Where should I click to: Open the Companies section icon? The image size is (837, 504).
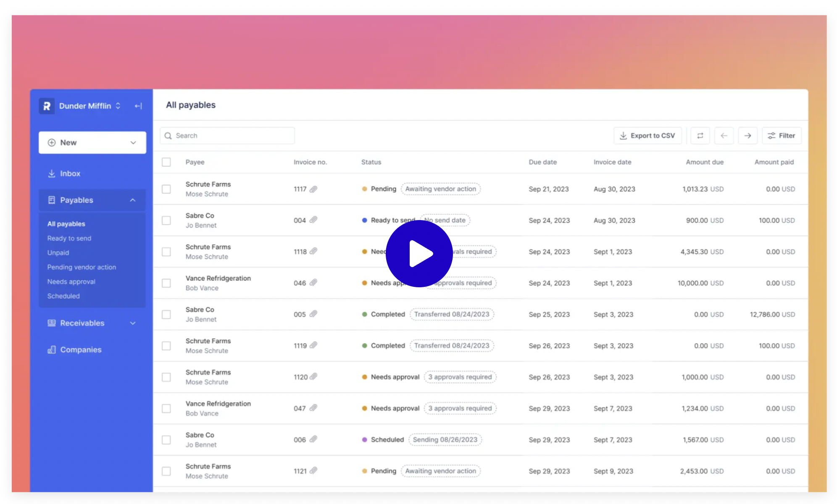click(52, 349)
